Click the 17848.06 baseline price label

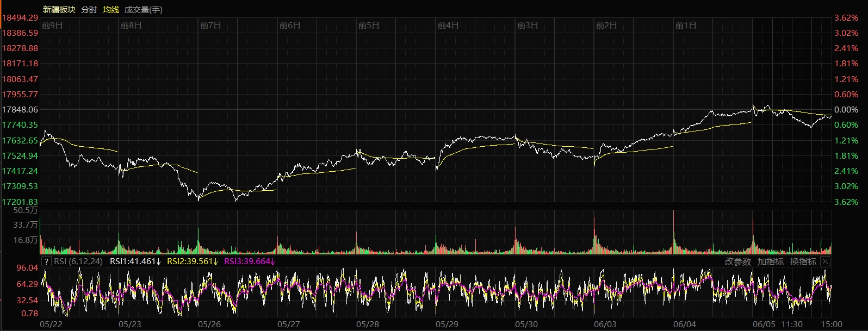(20, 110)
